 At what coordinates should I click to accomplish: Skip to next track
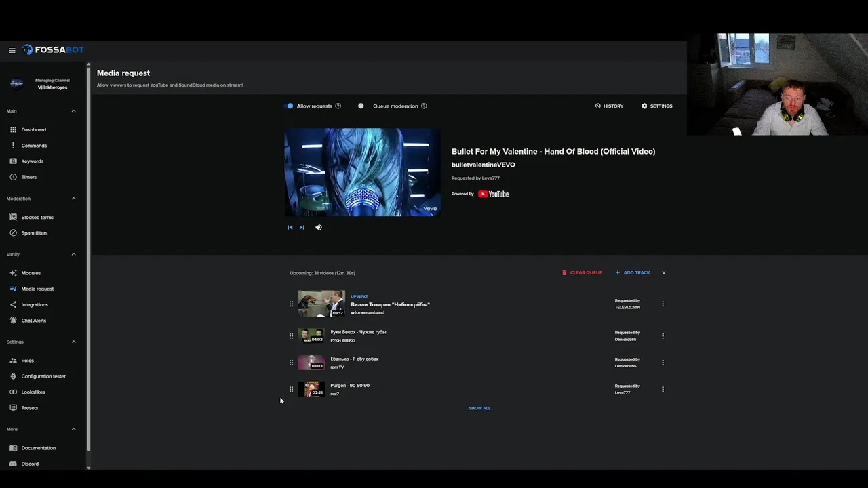(302, 228)
